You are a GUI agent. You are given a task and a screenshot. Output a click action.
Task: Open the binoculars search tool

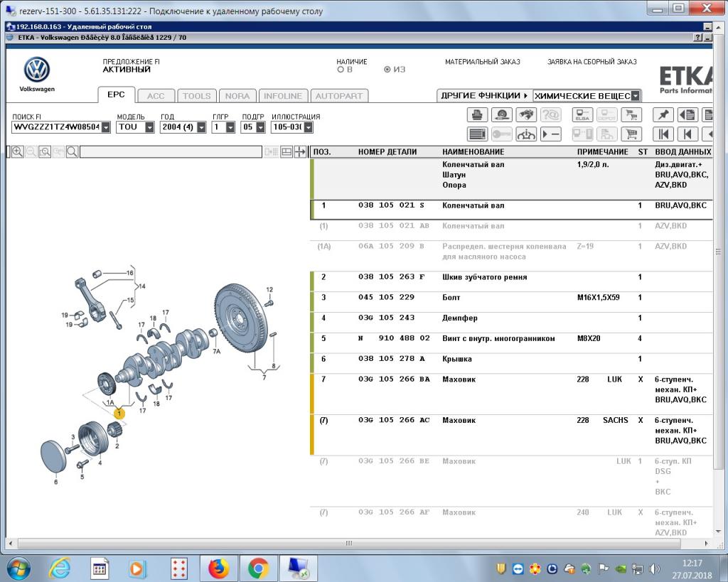click(x=525, y=114)
